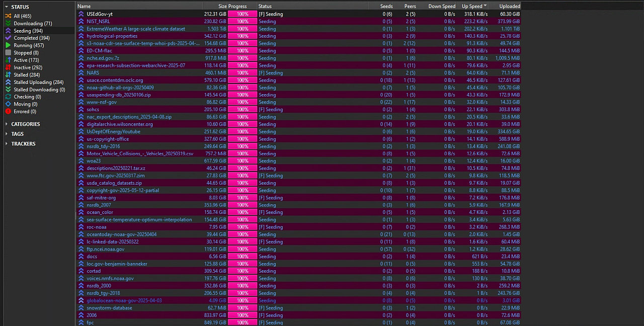Click progress bar of NIST_NSRL torrent

(243, 22)
